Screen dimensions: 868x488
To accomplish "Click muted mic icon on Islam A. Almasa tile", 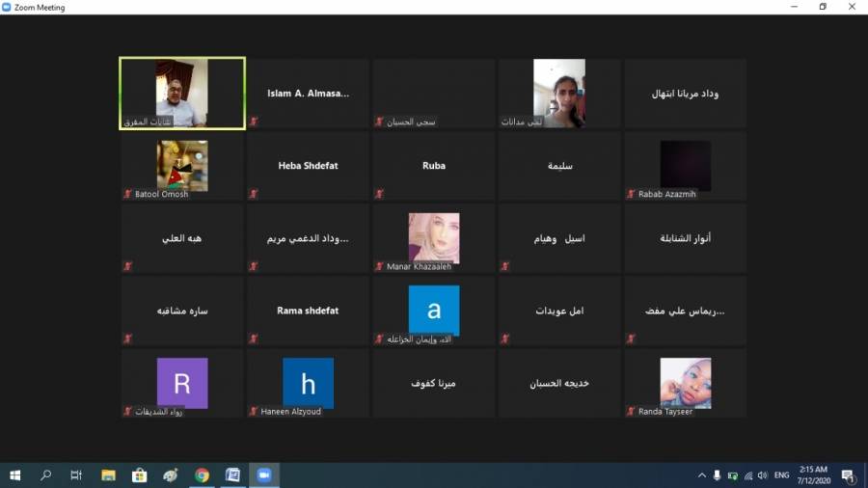I will 254,122.
